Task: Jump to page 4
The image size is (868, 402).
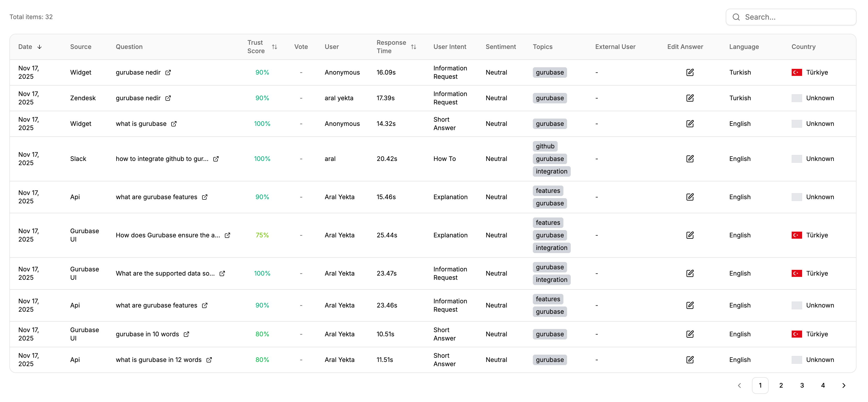Action: click(823, 386)
